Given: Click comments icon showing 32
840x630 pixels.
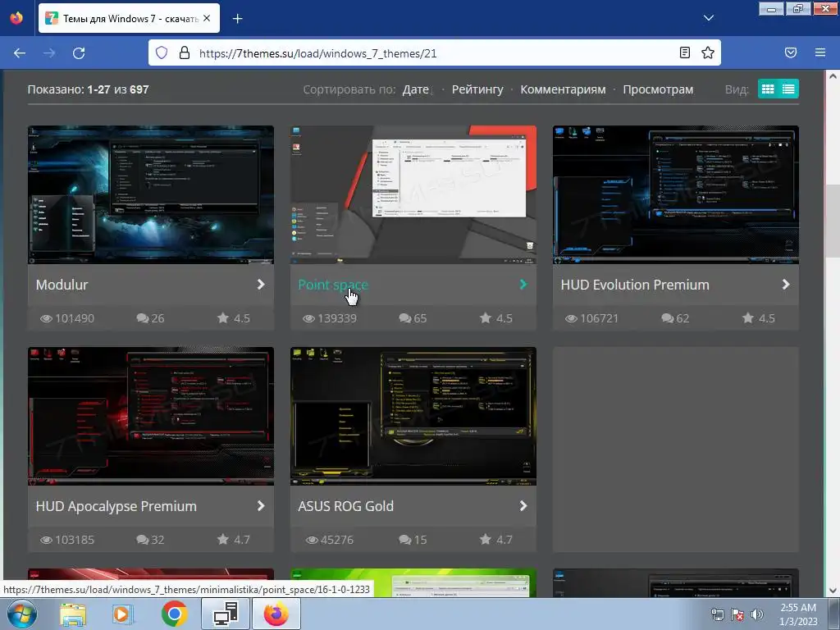Looking at the screenshot, I should 143,540.
